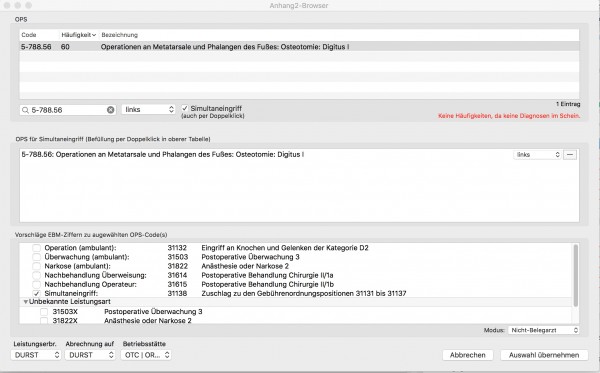Check Überwachung (ambulant) 31503

[36, 257]
